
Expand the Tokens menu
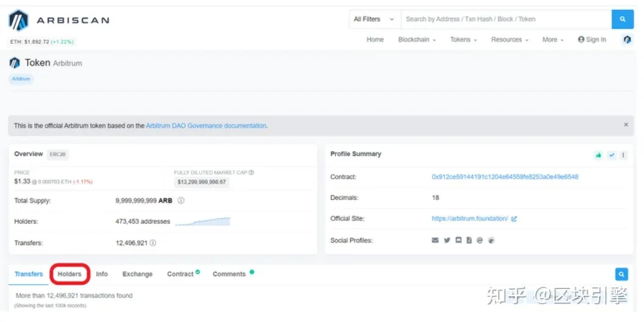[463, 40]
